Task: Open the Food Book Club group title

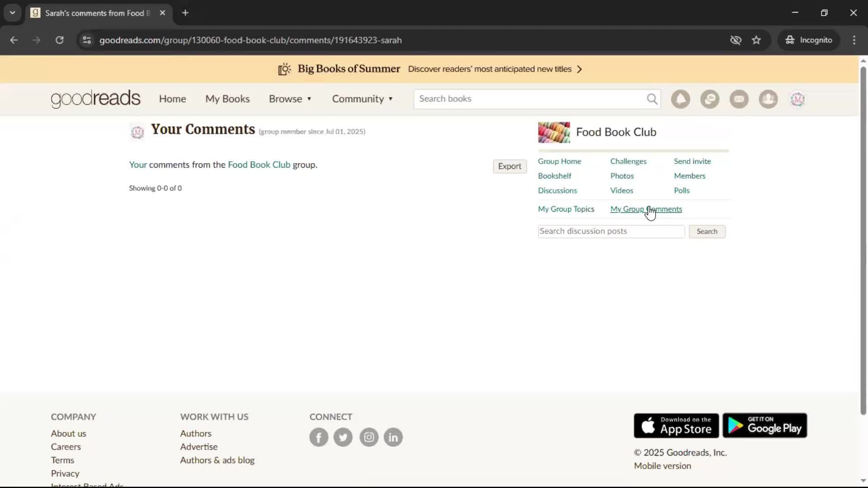Action: pos(616,132)
